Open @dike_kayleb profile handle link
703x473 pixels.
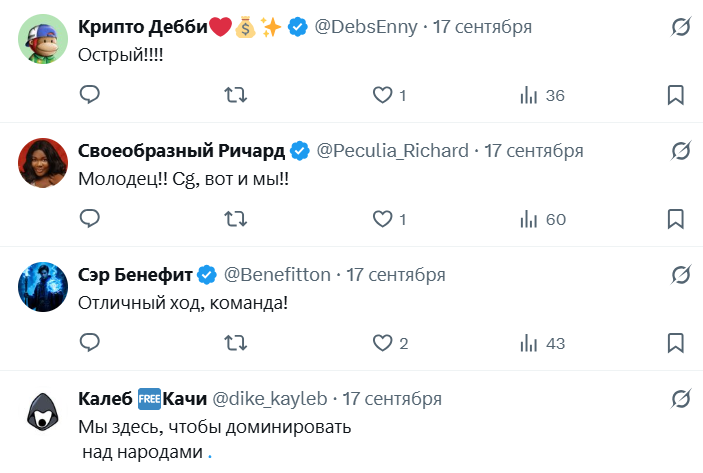[x=268, y=398]
